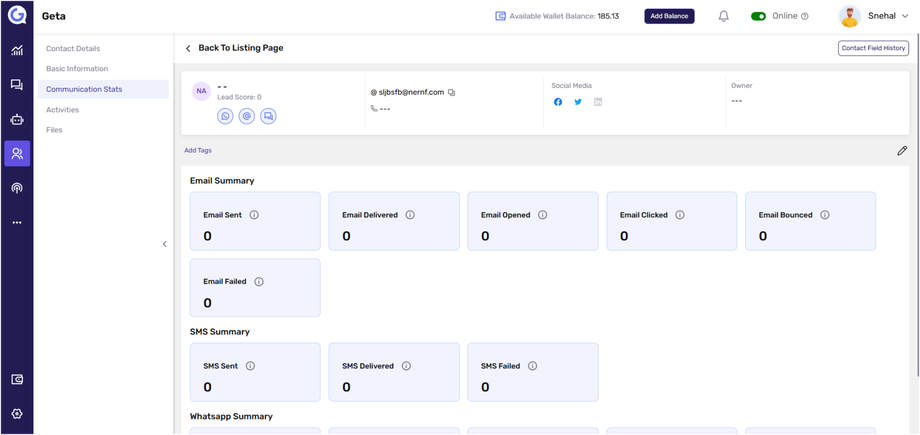Show info for Email Sent
920x435 pixels.
(x=254, y=215)
